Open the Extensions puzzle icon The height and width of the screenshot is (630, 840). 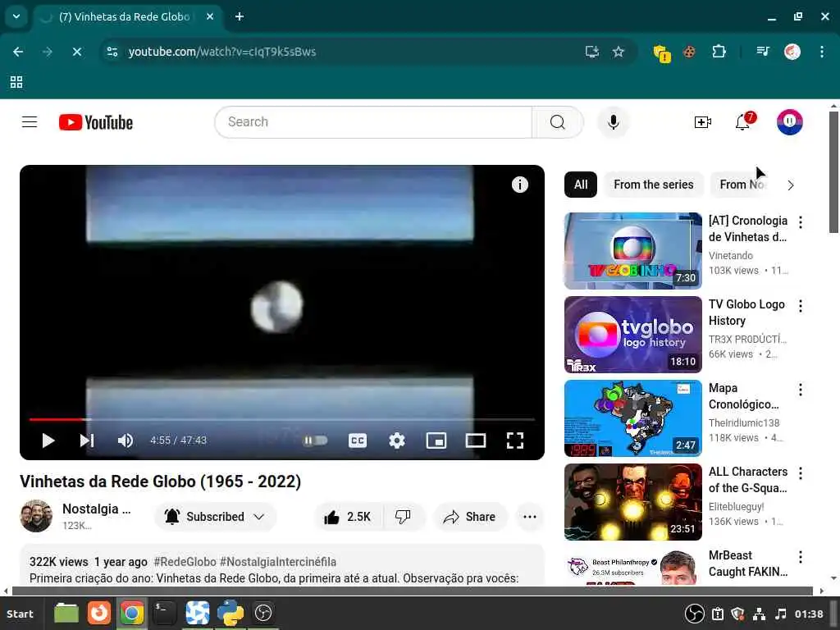(719, 52)
